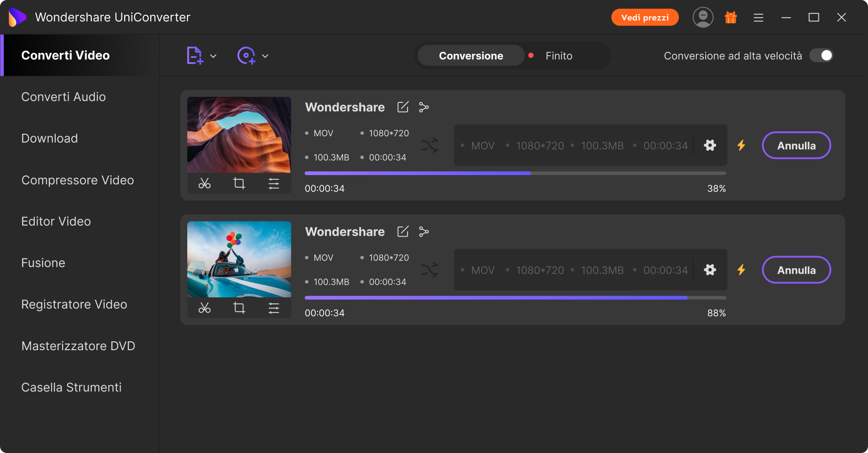868x453 pixels.
Task: Click the 88% progress bar
Action: (x=515, y=298)
